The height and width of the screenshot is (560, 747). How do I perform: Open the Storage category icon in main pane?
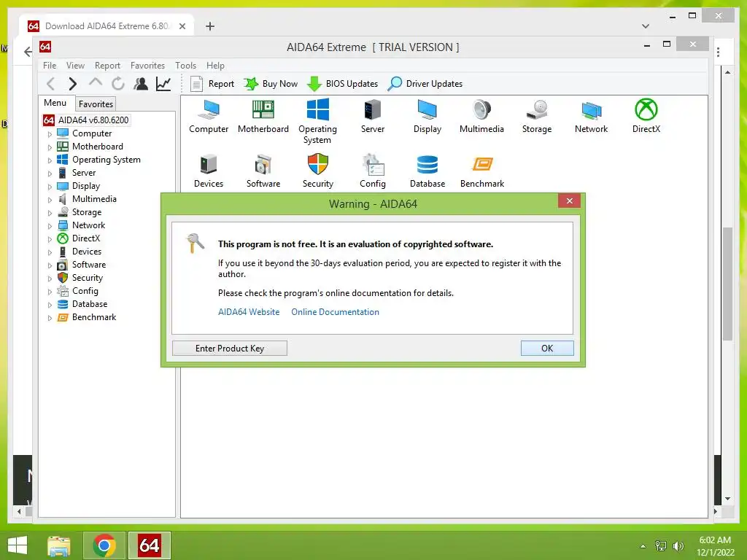537,116
